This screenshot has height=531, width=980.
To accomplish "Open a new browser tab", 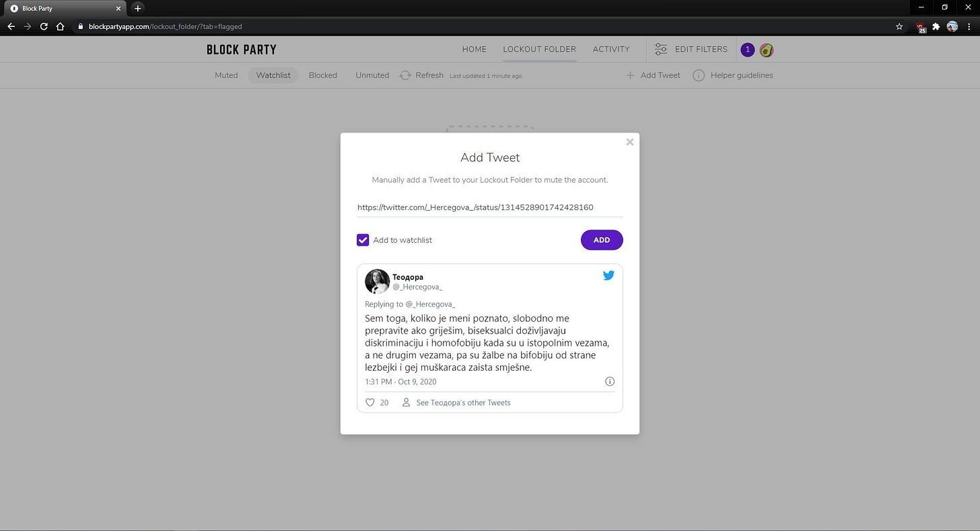I will [138, 8].
